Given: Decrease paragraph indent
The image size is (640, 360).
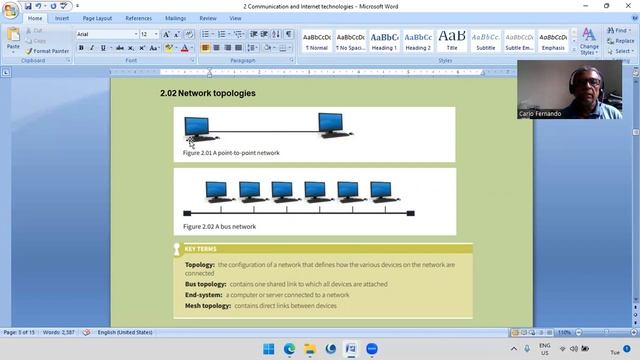Looking at the screenshot, I should point(253,34).
